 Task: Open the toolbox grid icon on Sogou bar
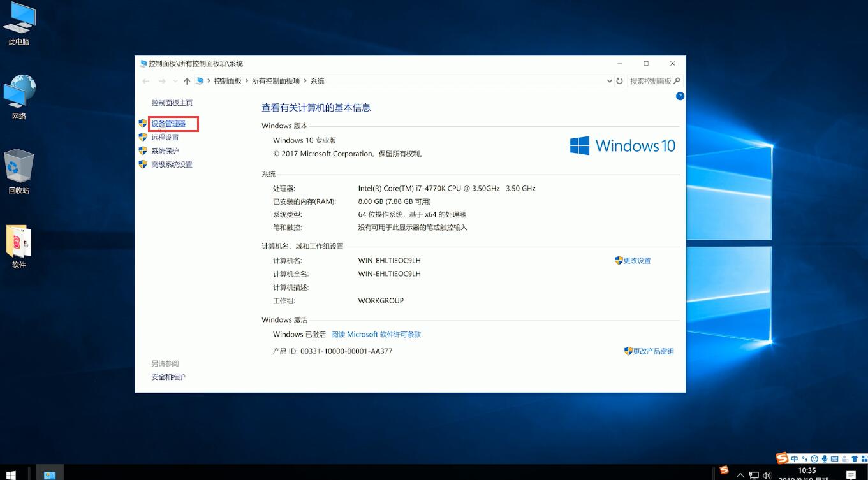(864, 459)
